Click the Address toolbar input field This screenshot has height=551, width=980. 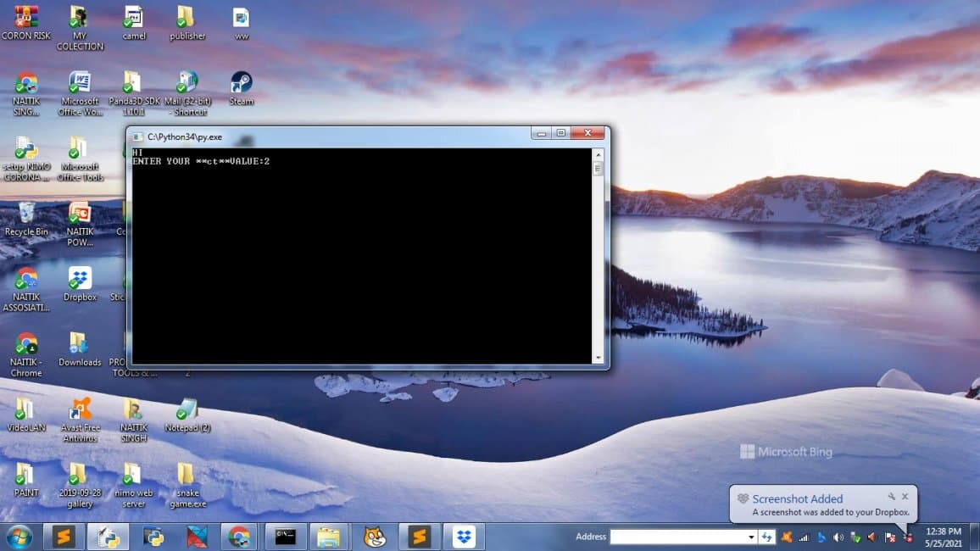[x=677, y=537]
